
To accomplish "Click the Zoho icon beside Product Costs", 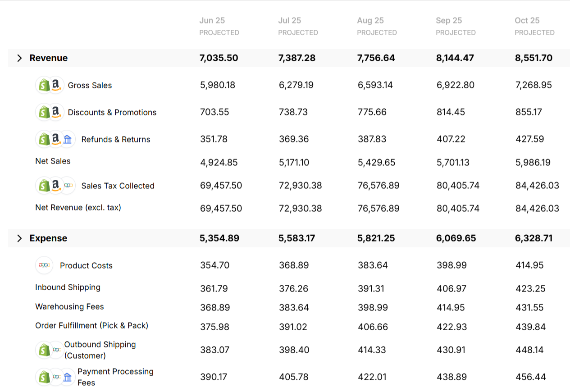I will point(44,265).
